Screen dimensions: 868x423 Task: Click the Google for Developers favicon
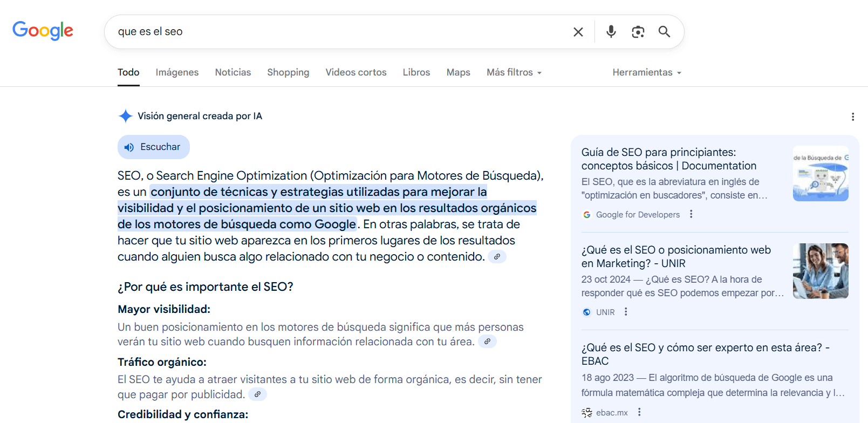coord(586,215)
